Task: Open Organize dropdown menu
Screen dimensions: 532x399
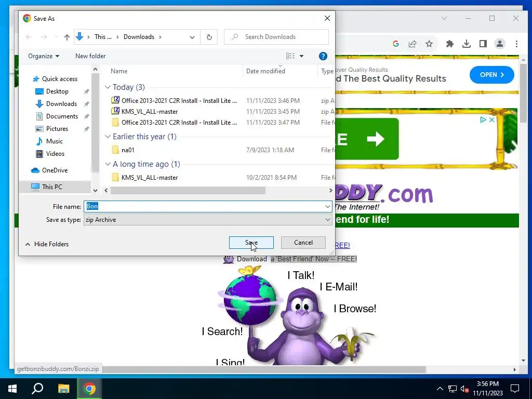Action: click(44, 56)
